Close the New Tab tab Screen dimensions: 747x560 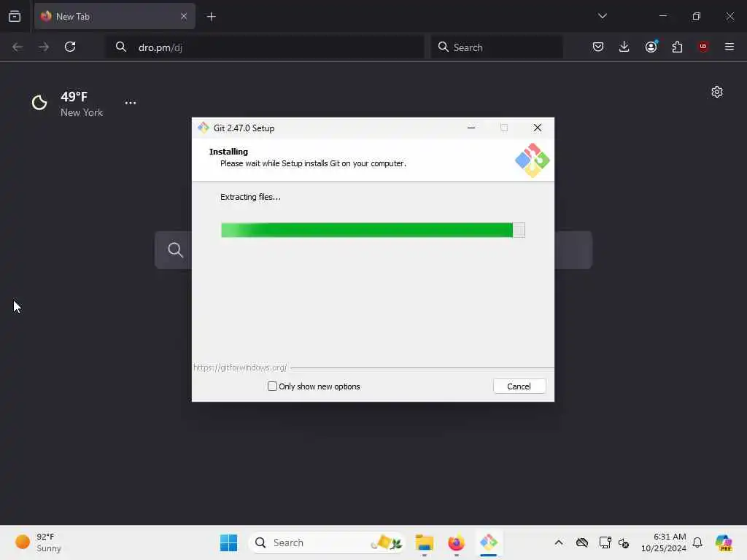point(183,16)
